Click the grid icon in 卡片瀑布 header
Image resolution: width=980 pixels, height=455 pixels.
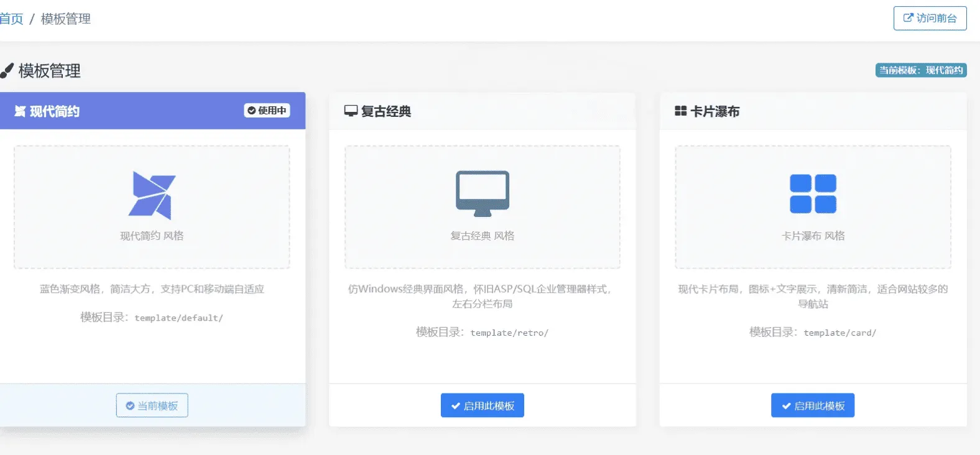point(681,111)
